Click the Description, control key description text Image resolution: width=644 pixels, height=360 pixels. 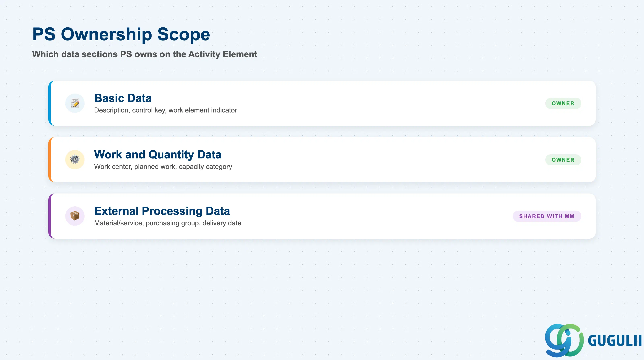165,110
